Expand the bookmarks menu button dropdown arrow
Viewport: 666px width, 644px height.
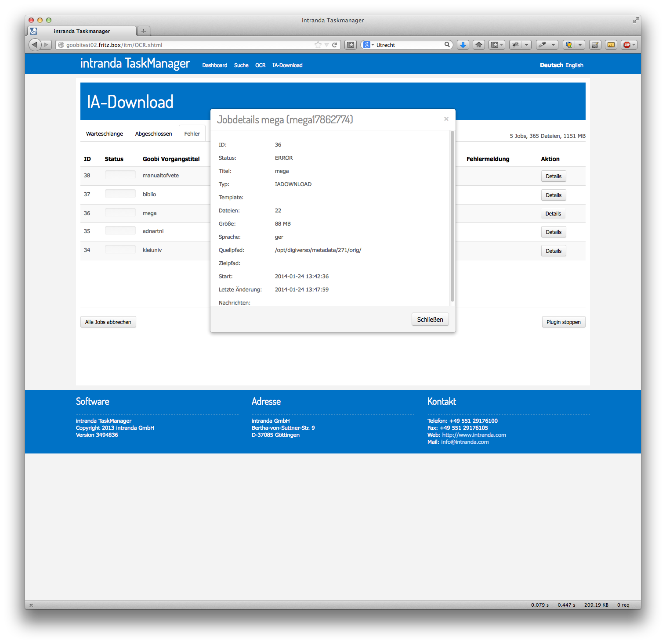click(x=501, y=45)
